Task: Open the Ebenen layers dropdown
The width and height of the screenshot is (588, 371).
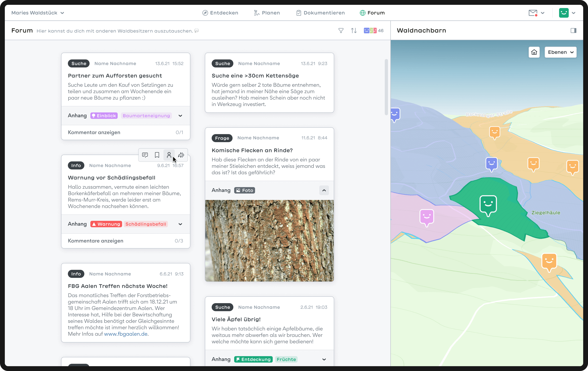Action: point(560,52)
